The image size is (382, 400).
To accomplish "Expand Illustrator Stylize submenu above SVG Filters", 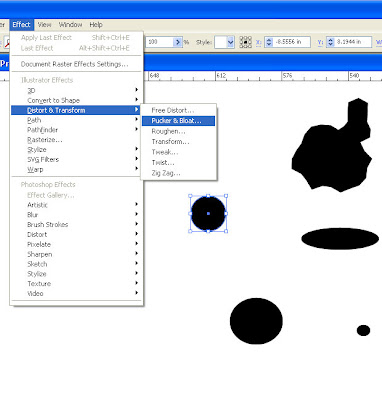I will click(x=76, y=149).
